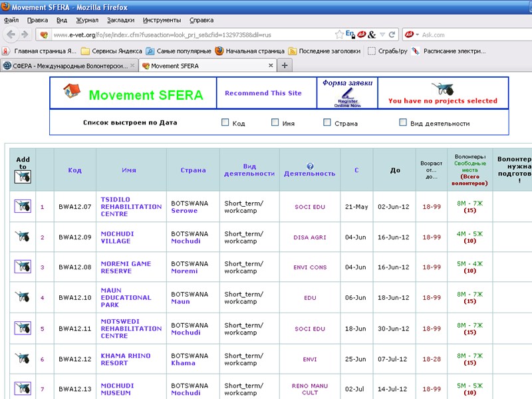The height and width of the screenshot is (399, 532).
Task: Switch to the СФЕРА volunteer tab
Action: pos(66,66)
